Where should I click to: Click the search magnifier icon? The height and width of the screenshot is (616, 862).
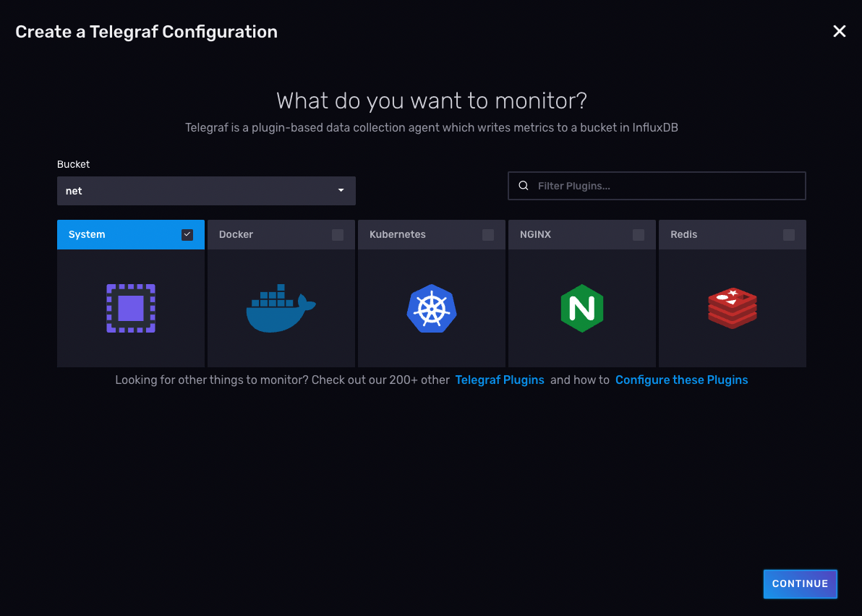pyautogui.click(x=524, y=186)
